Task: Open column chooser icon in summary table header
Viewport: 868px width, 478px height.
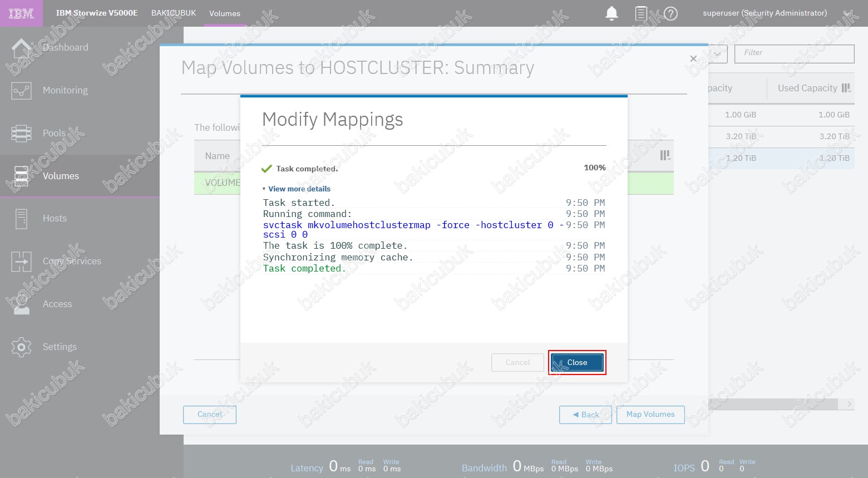Action: coord(665,155)
